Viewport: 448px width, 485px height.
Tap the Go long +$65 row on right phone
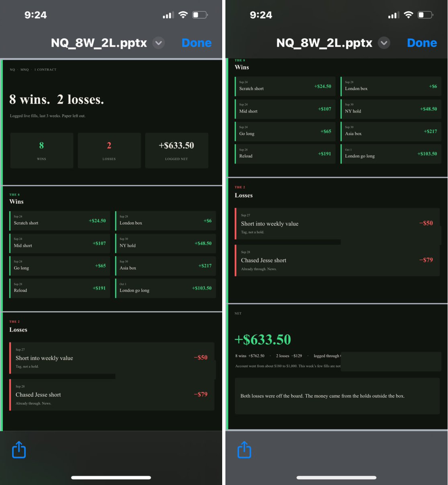pyautogui.click(x=285, y=131)
